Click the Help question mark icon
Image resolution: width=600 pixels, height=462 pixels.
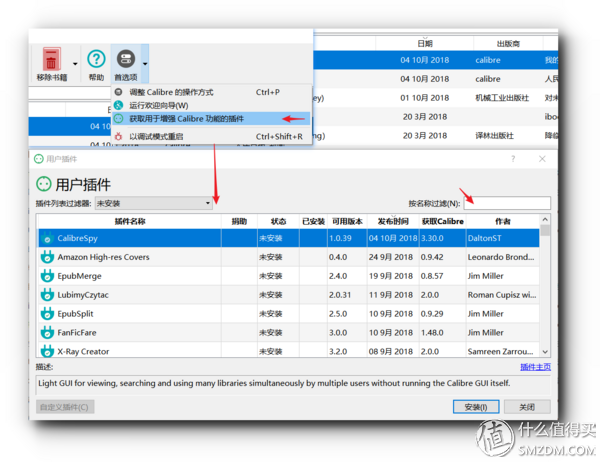pos(96,59)
